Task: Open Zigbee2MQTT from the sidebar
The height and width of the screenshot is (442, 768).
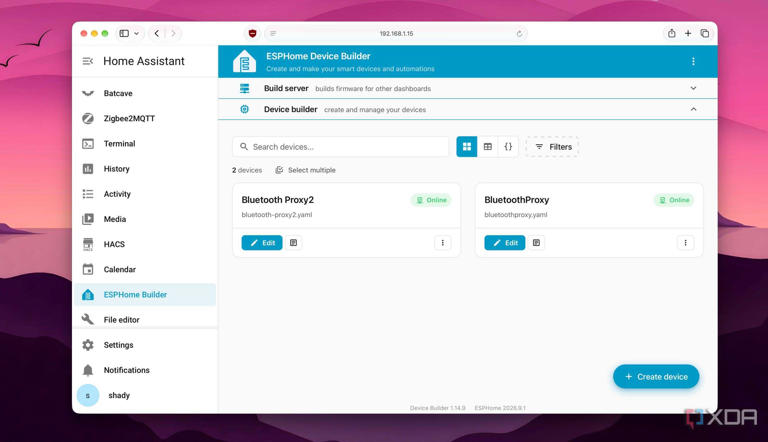Action: [144, 118]
